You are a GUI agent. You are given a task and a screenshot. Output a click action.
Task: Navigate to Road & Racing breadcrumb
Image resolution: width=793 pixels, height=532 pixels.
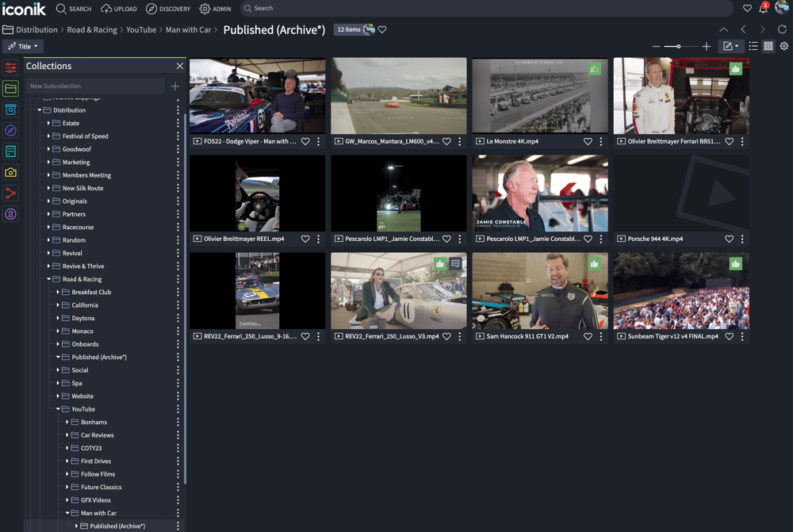point(92,30)
